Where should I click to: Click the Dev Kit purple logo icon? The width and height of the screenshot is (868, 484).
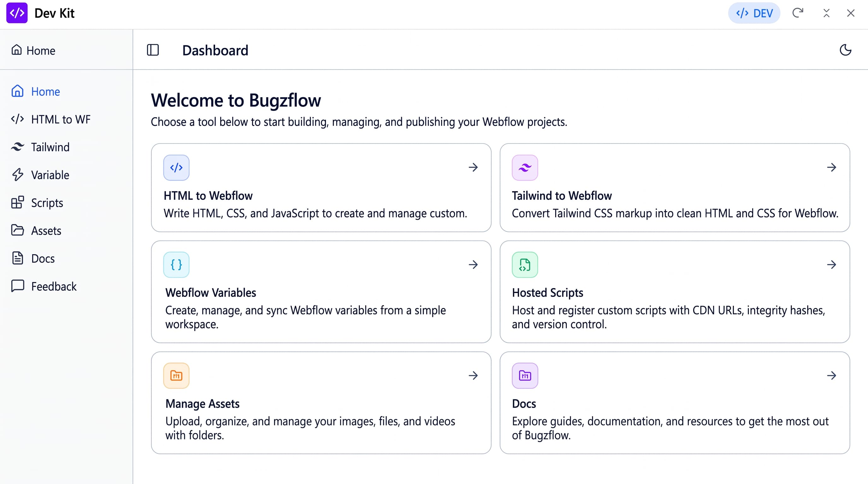(x=17, y=13)
